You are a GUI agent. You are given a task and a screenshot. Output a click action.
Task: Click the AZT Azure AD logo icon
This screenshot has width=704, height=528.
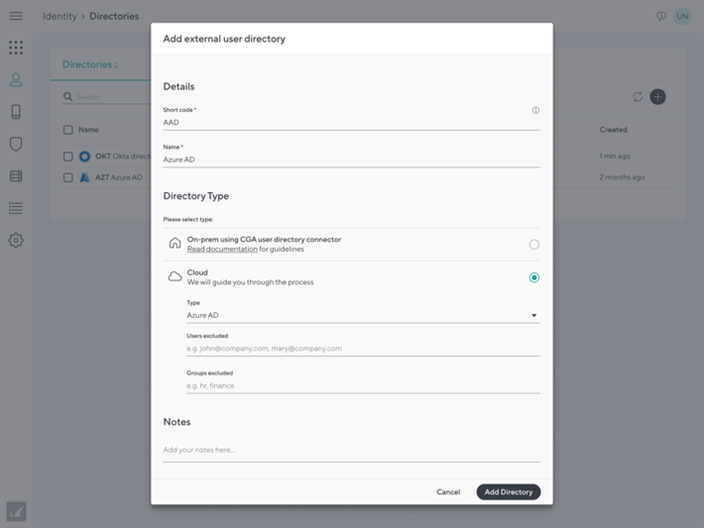click(84, 177)
